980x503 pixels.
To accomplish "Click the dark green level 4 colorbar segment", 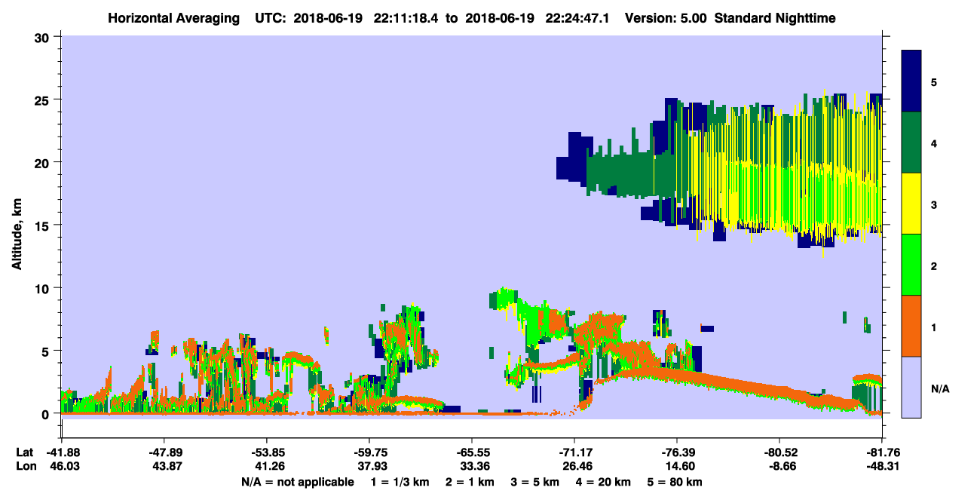I will coord(911,142).
